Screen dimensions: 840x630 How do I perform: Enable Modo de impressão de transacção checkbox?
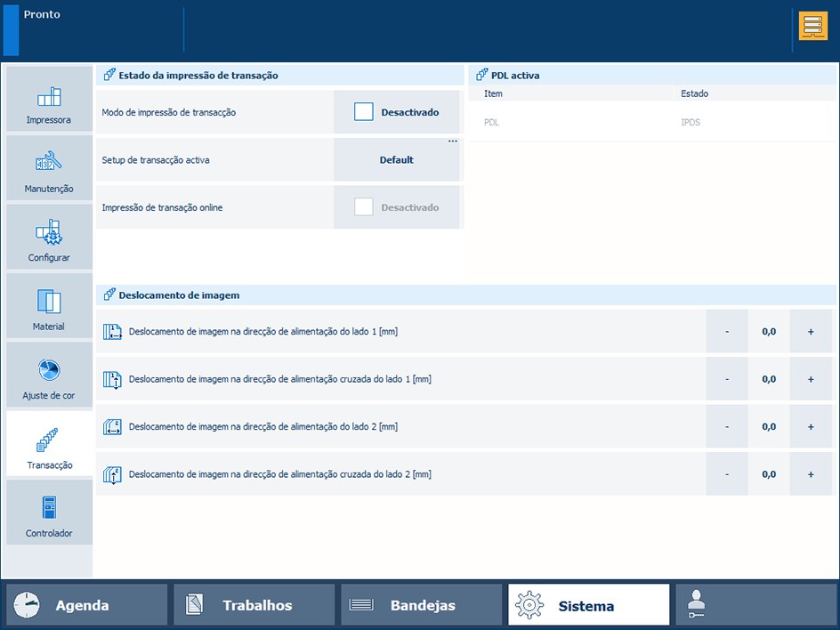[x=363, y=112]
